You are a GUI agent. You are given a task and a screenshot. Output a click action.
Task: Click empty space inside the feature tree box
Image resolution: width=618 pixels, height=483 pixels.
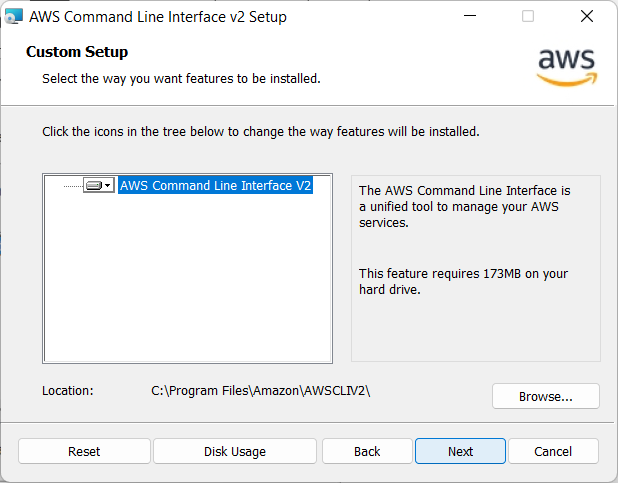point(187,290)
